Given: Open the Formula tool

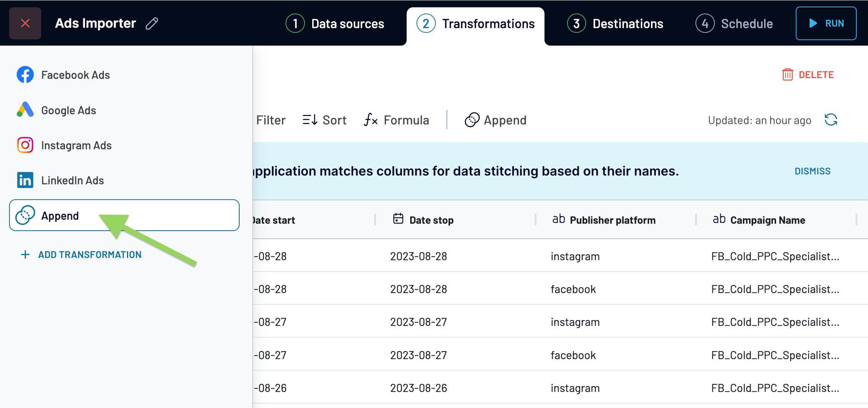Looking at the screenshot, I should pos(397,120).
